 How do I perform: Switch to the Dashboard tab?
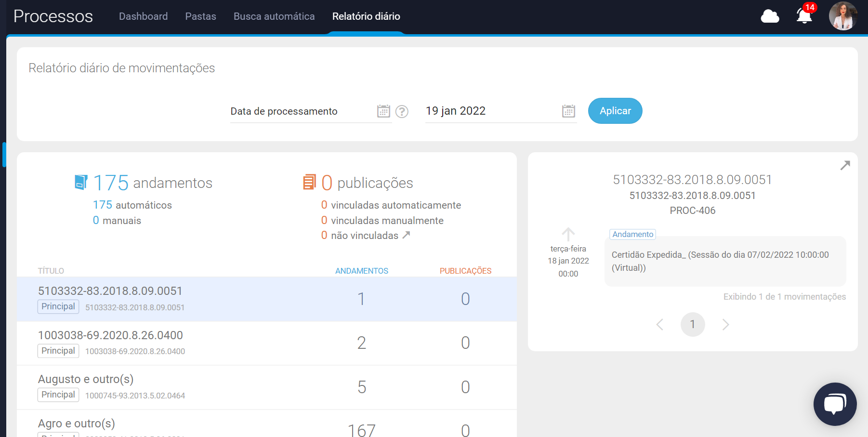coord(143,16)
